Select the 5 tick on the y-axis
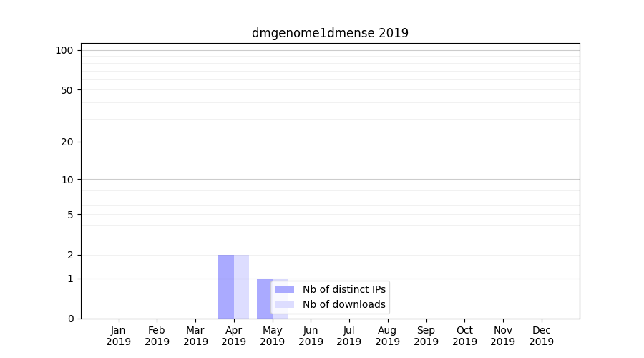Viewport: 644px width, 358px height. tap(69, 215)
